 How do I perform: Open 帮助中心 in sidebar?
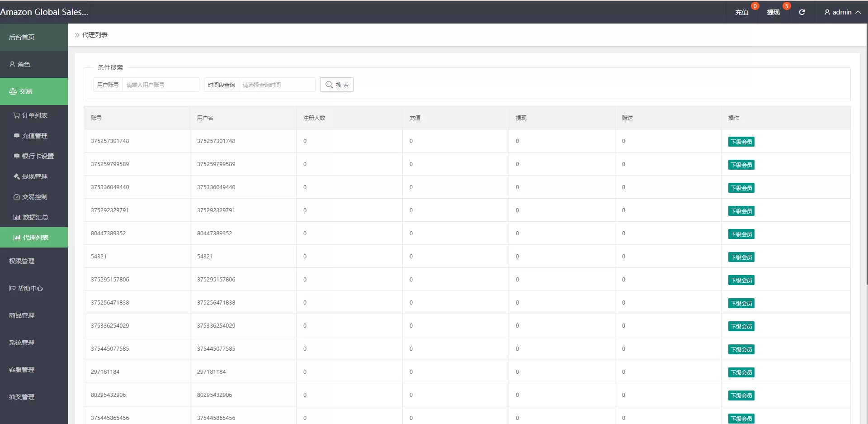click(30, 288)
